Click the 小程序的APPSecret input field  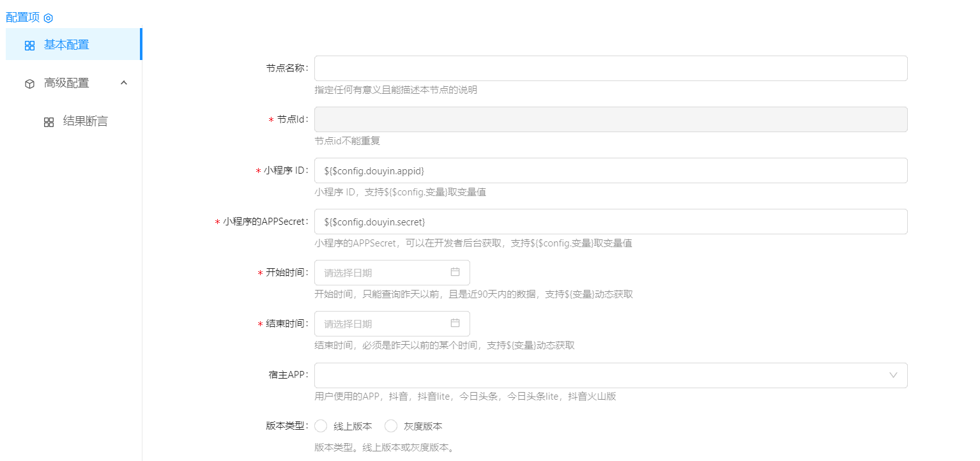click(x=610, y=222)
